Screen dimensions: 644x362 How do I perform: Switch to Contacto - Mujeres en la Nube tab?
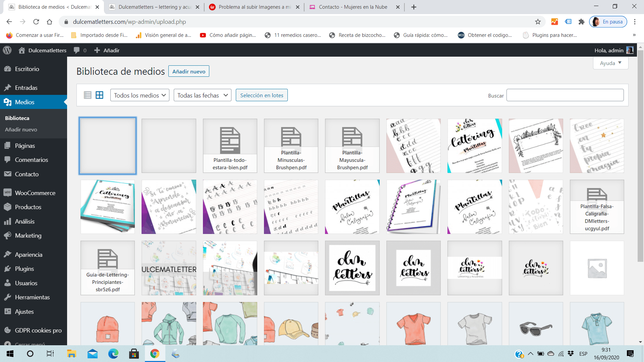pyautogui.click(x=354, y=7)
